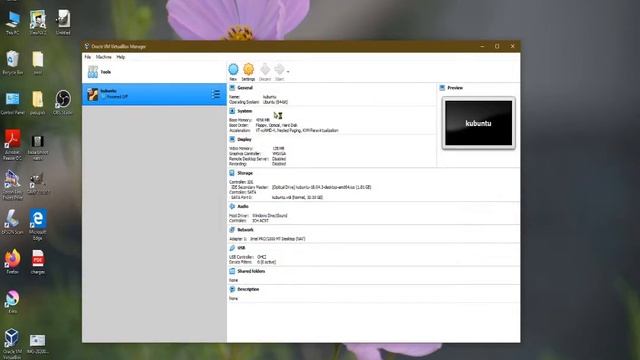
Task: Open the Description heading link
Action: pos(248,289)
